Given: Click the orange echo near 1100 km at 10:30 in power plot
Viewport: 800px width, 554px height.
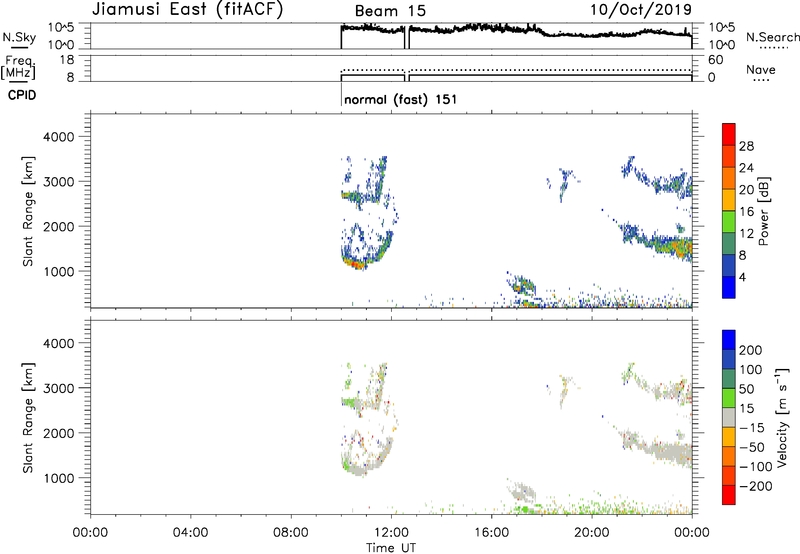Looking at the screenshot, I should 353,264.
